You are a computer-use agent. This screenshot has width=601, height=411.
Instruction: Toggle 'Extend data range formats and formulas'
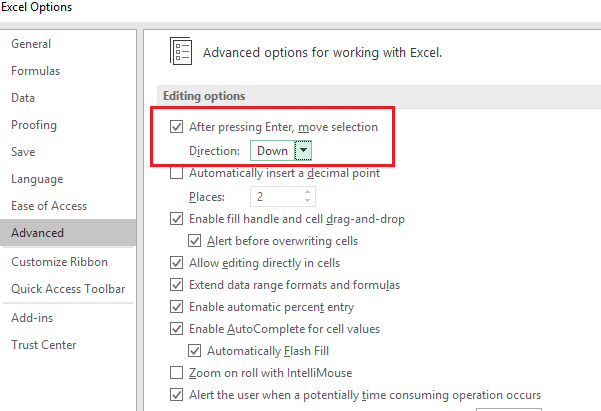[177, 285]
